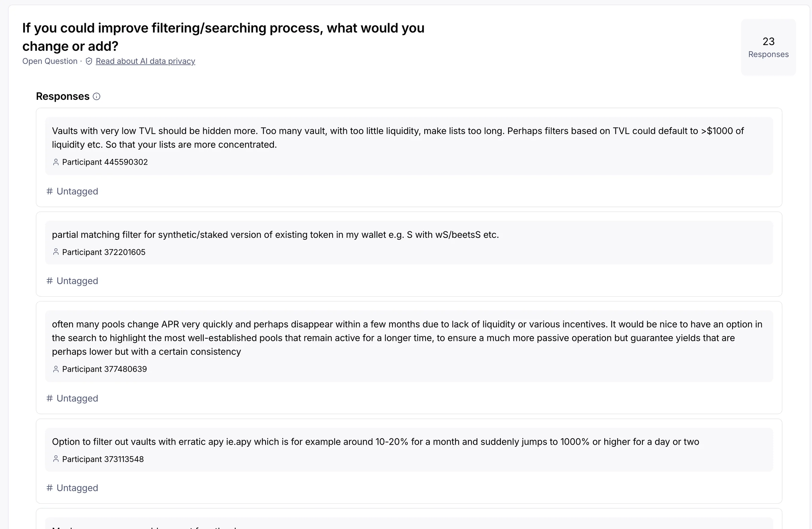Click the response about synthetic/staked token matching
Image resolution: width=812 pixels, height=529 pixels.
tap(275, 235)
